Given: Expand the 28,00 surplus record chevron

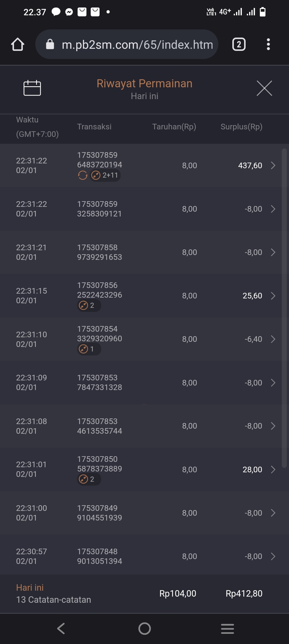Looking at the screenshot, I should 273,470.
